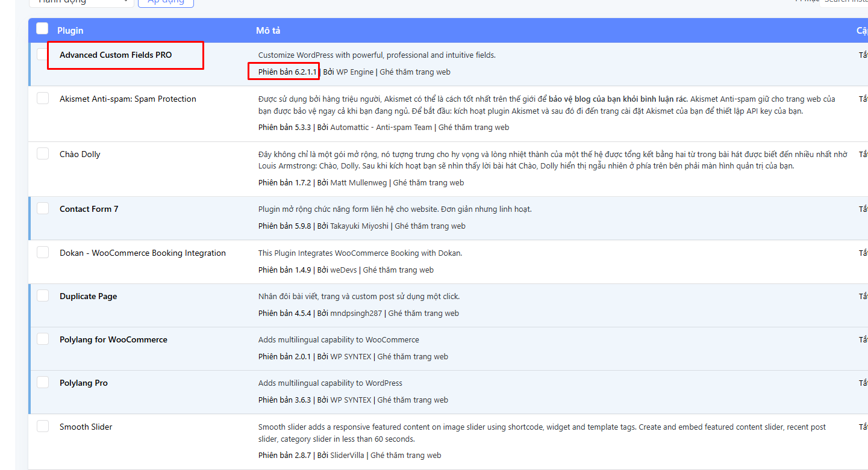This screenshot has height=470, width=868.
Task: Visit website link for Polylang for WooCommerce
Action: pyautogui.click(x=413, y=357)
